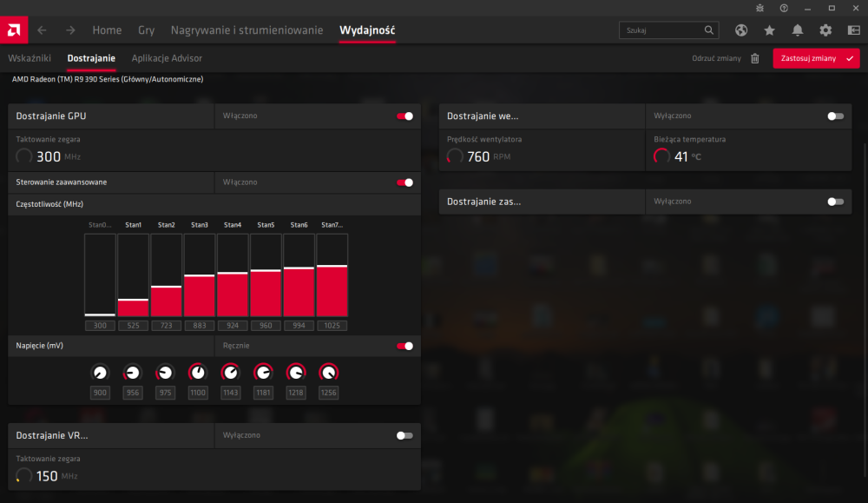The width and height of the screenshot is (868, 503).
Task: Open notifications bell icon
Action: pyautogui.click(x=798, y=30)
